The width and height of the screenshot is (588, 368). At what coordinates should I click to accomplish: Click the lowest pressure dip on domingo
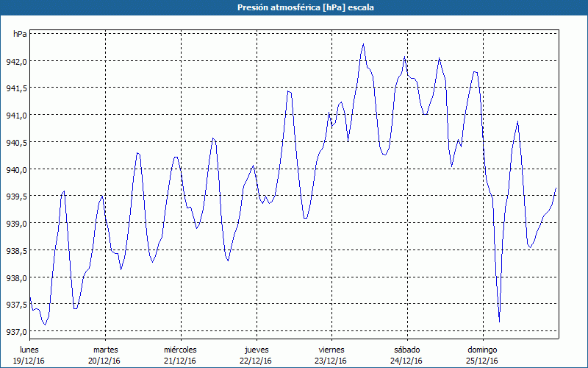click(499, 322)
